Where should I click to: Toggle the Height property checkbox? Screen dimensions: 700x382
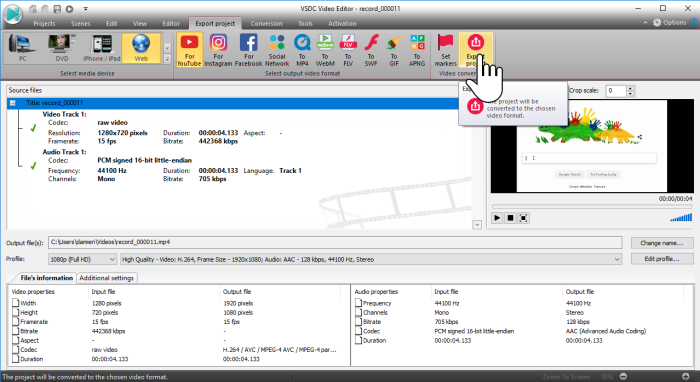tap(15, 312)
